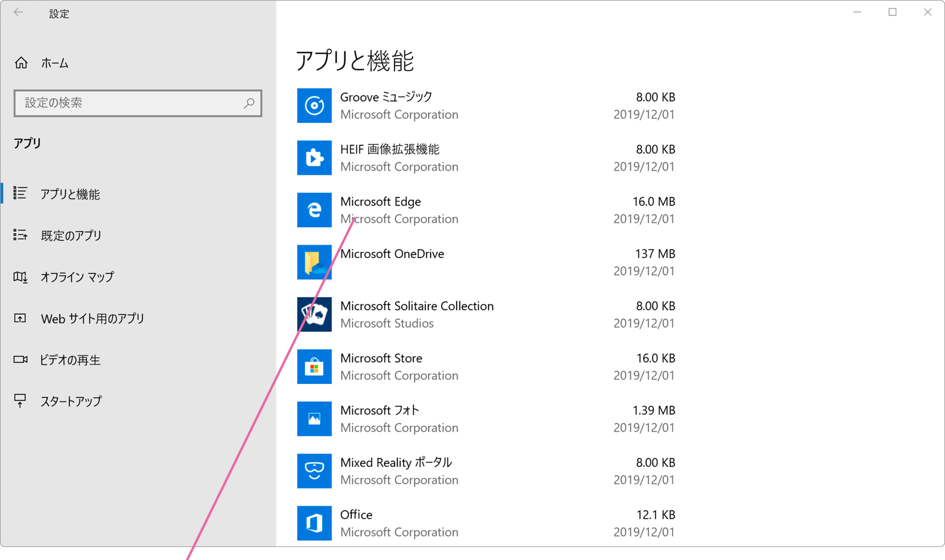The image size is (945, 560).
Task: Click the Office app icon
Action: [314, 523]
